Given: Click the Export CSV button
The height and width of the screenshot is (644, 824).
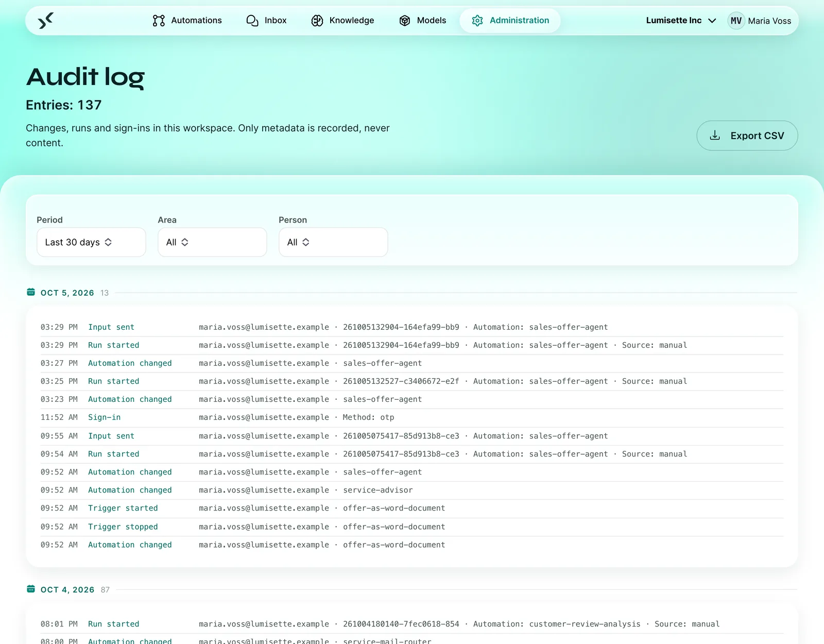Looking at the screenshot, I should (747, 135).
